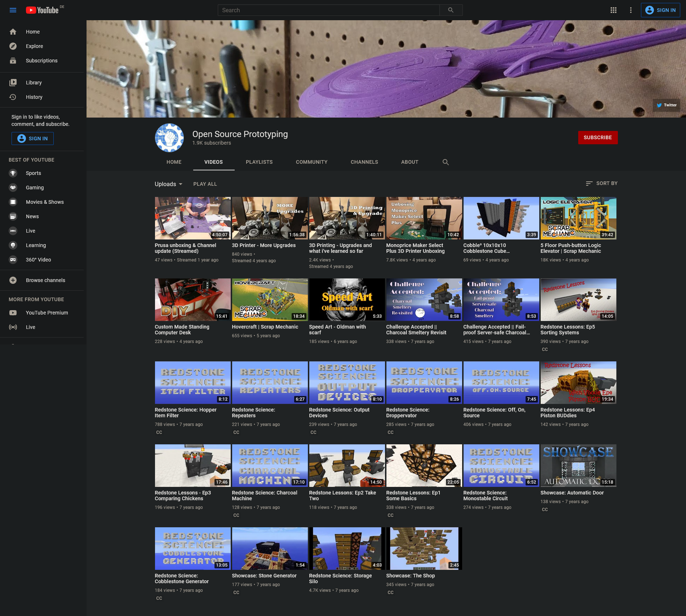Viewport: 686px width, 616px height.
Task: Click the 360° Video icon
Action: [x=13, y=260]
